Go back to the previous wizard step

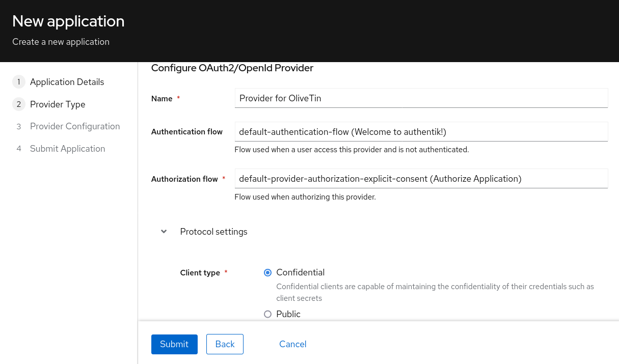point(225,344)
